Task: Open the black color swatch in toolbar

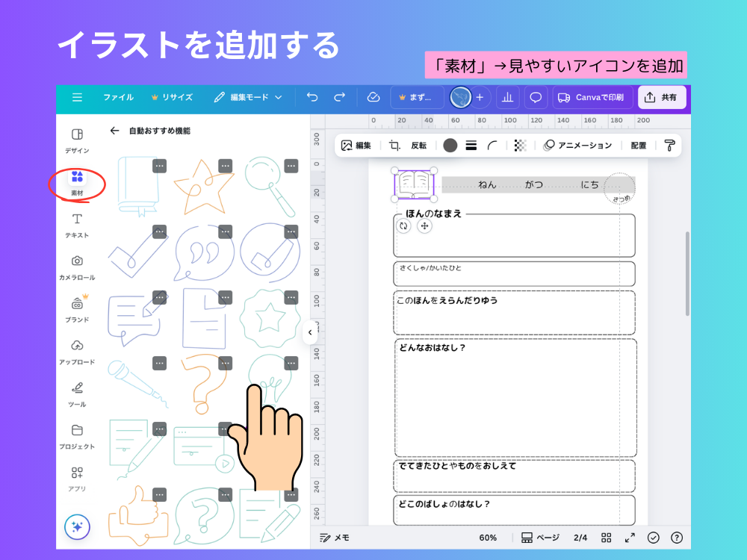Action: 450,146
